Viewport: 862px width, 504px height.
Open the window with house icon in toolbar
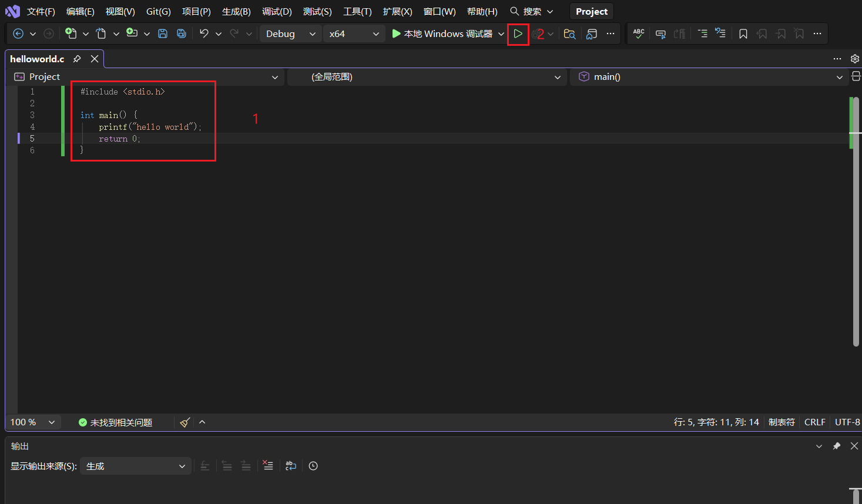(592, 34)
